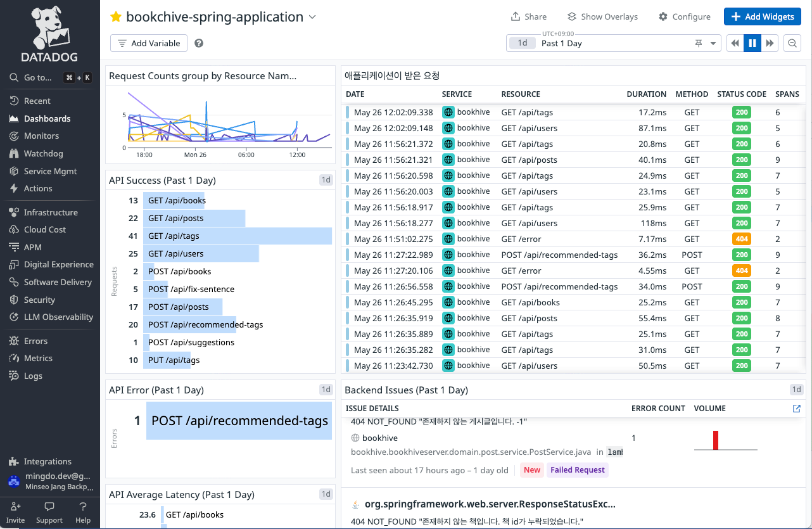This screenshot has height=529, width=812.
Task: Click the GET /api/tags success bar
Action: pyautogui.click(x=238, y=236)
